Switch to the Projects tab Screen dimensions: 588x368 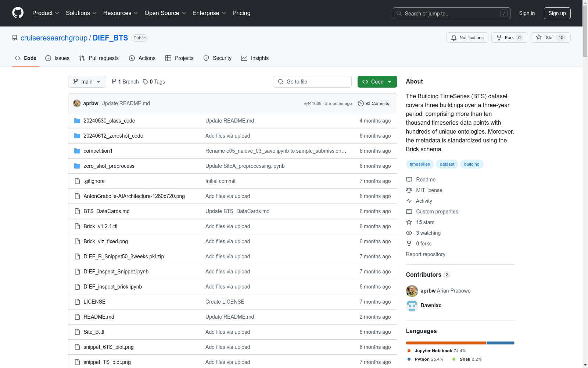point(179,58)
